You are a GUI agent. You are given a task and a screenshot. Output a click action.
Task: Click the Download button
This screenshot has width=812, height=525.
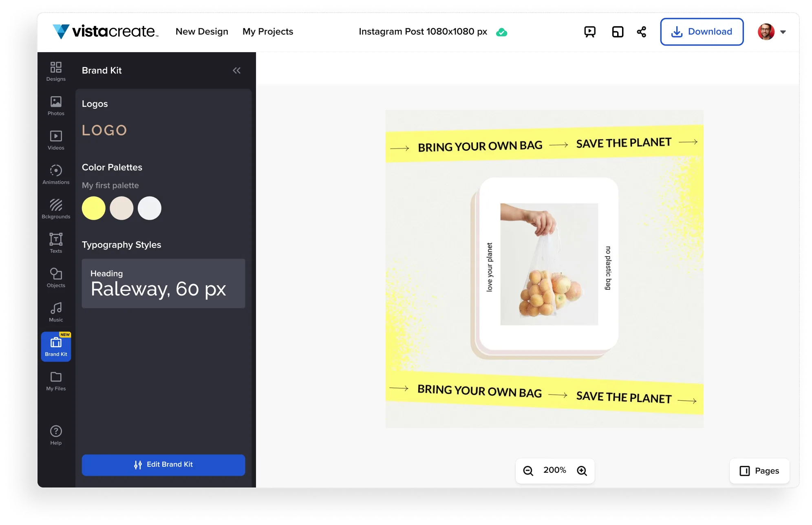pyautogui.click(x=702, y=32)
